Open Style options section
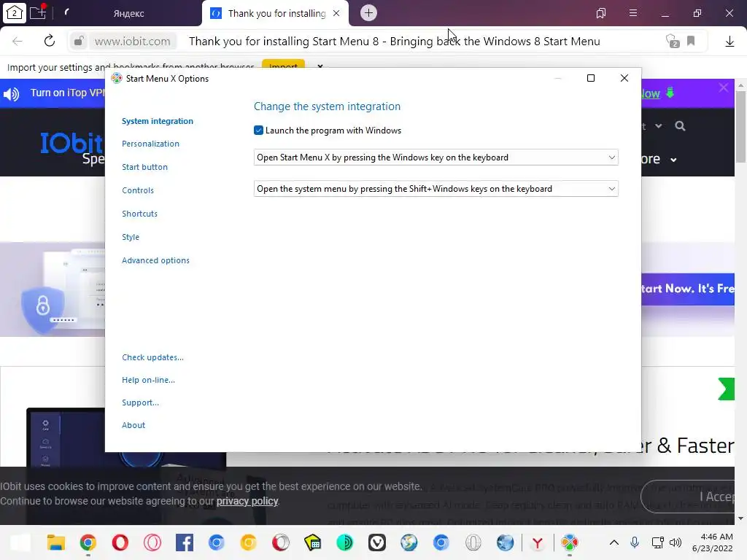 (x=131, y=237)
